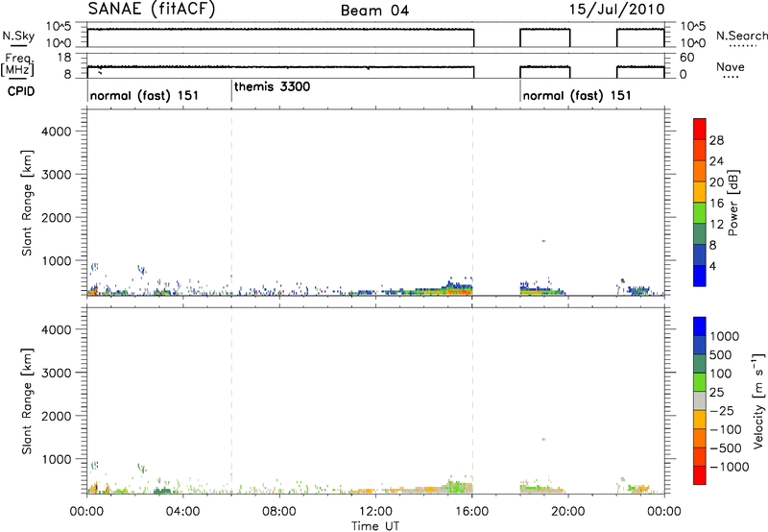The height and width of the screenshot is (532, 768).
Task: Click the 'themis 3300' CPID label
Action: [272, 86]
